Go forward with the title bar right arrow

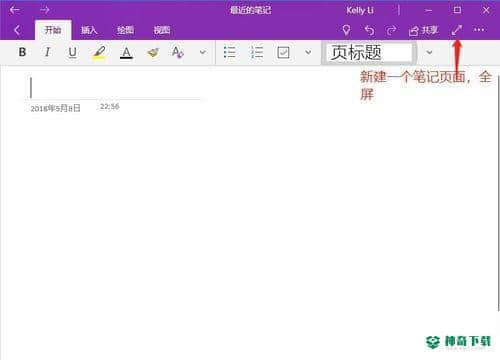pos(45,10)
